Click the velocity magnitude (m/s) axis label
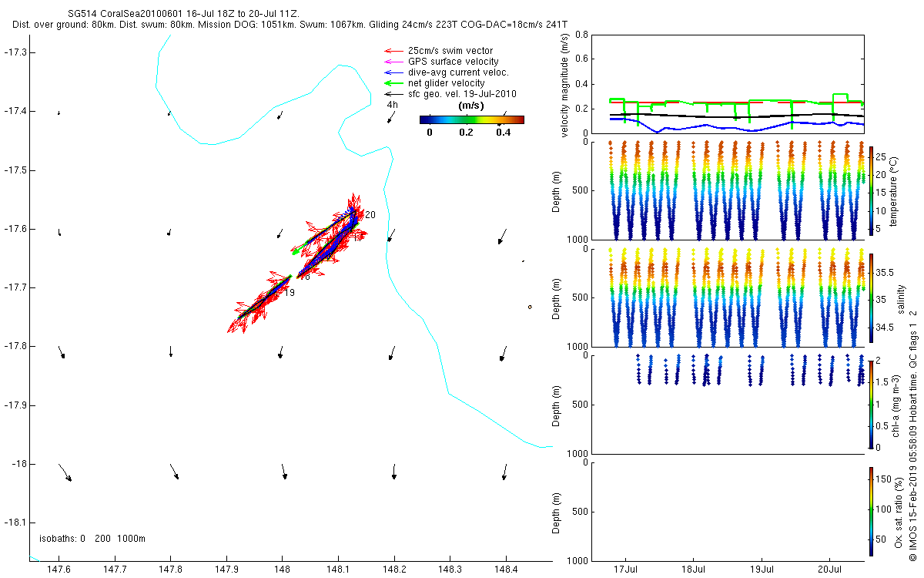 point(566,85)
